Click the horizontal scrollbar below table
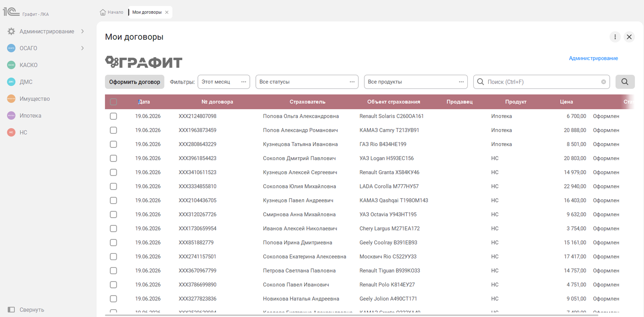Viewport: 644px width, 317px height. pos(351,315)
